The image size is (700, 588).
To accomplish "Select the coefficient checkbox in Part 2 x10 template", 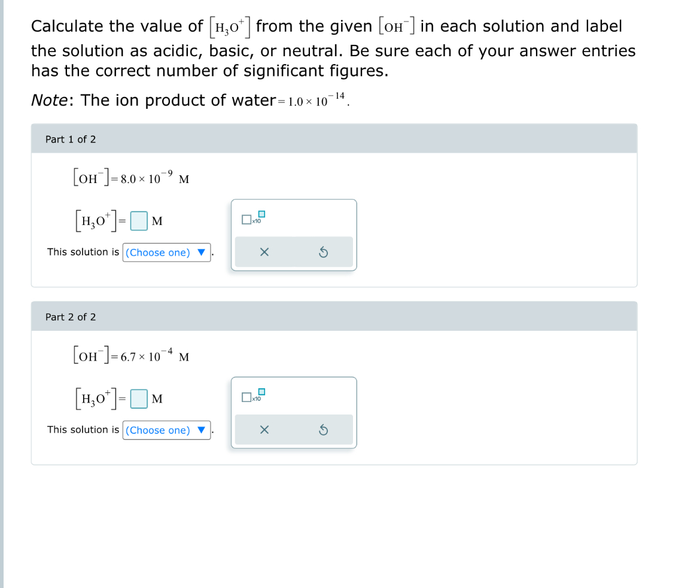I will pos(246,398).
